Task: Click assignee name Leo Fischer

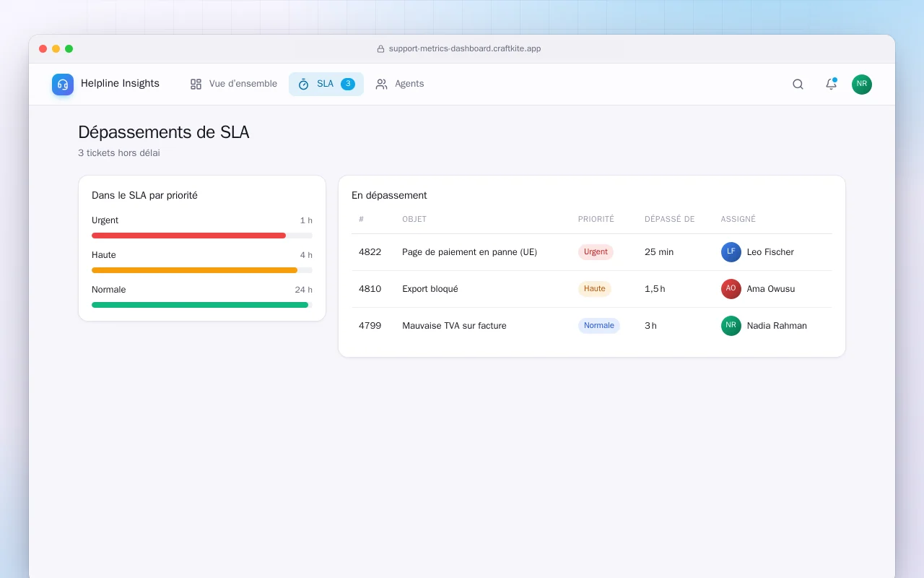Action: coord(770,252)
